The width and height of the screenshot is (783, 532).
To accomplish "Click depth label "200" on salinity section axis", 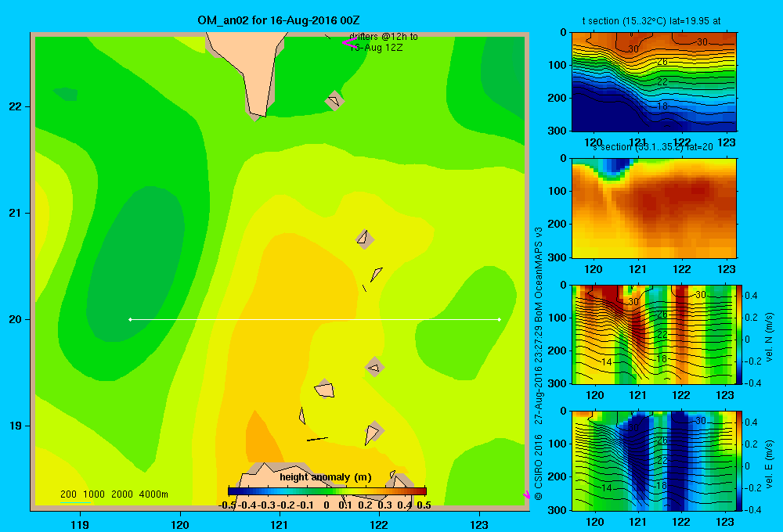I will pos(557,224).
